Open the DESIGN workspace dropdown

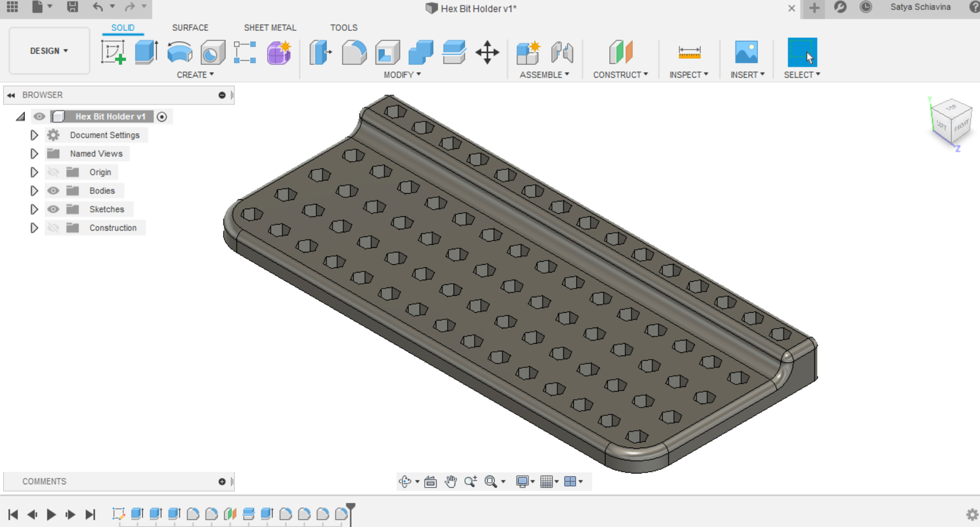click(x=48, y=51)
